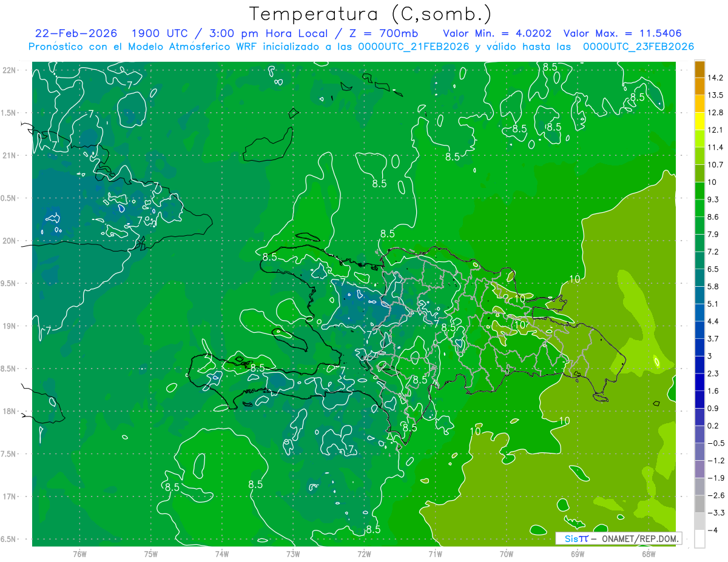Pick the gray swatch between -3.3 and -2.6
The image size is (728, 562).
pyautogui.click(x=699, y=504)
